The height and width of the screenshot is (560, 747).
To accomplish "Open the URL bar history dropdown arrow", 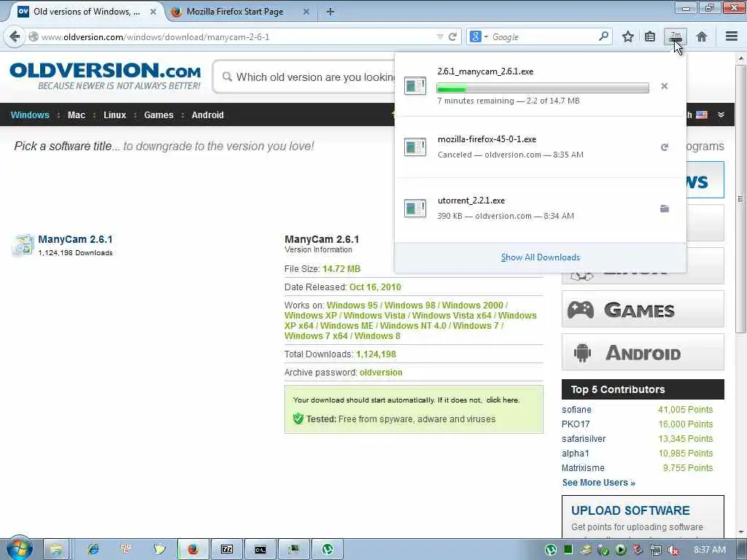I will [x=440, y=36].
